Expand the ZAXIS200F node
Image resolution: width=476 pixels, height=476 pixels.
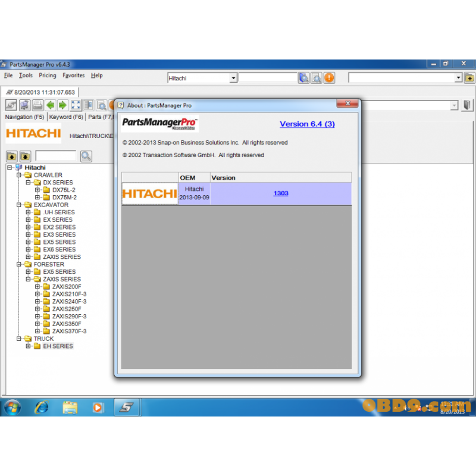coord(37,287)
